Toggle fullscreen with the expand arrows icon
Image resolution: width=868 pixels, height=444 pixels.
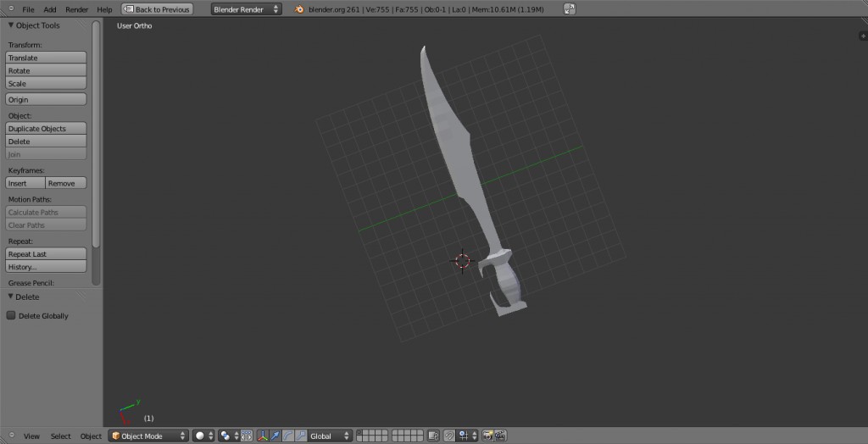click(x=570, y=9)
